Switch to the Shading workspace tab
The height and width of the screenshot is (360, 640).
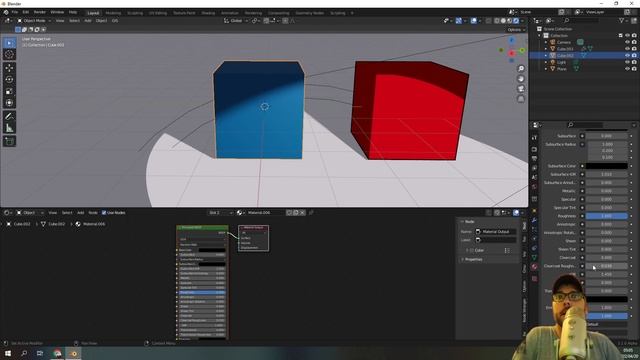tap(208, 13)
